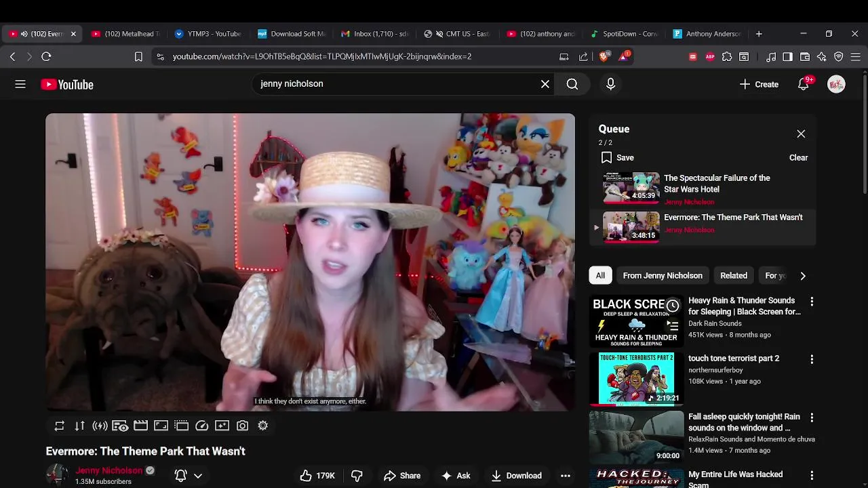This screenshot has height=488, width=868.
Task: Open options menu for touch tone terrorist video
Action: [x=812, y=359]
